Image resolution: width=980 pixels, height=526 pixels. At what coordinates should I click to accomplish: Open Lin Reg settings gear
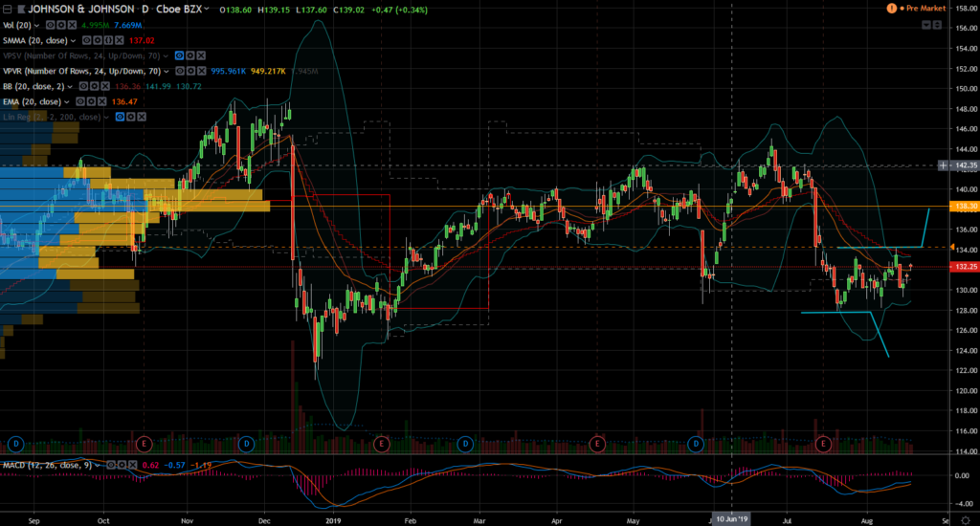(x=130, y=117)
